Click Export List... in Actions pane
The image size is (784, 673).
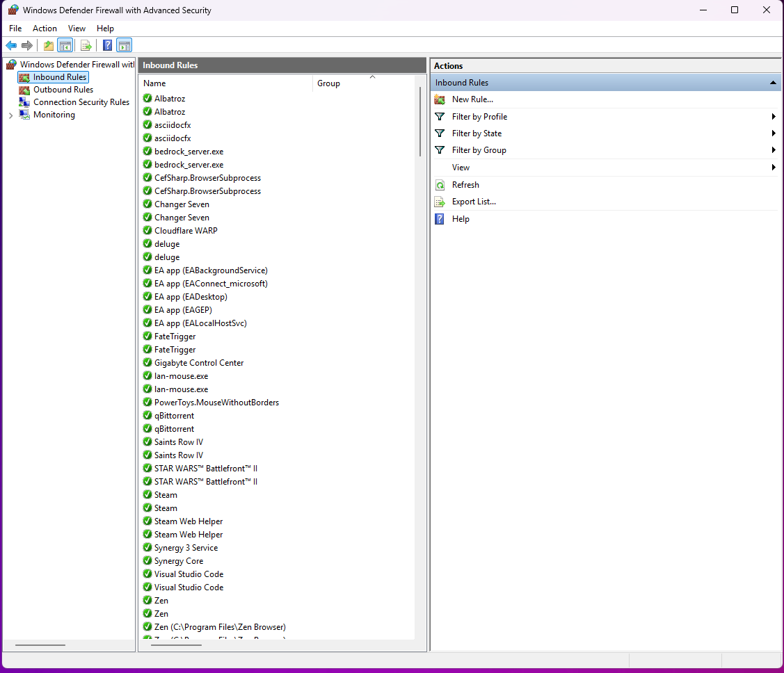(x=474, y=202)
